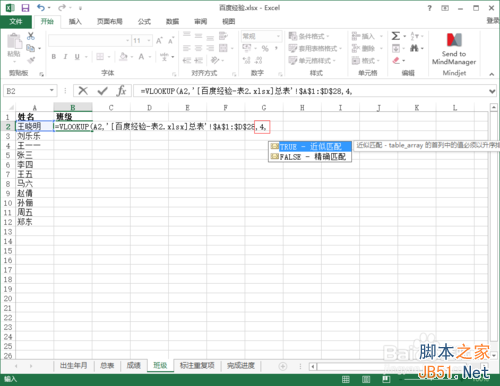Screen dimensions: 500x386
Task: Click the Paste clipboard icon
Action: pyautogui.click(x=14, y=41)
